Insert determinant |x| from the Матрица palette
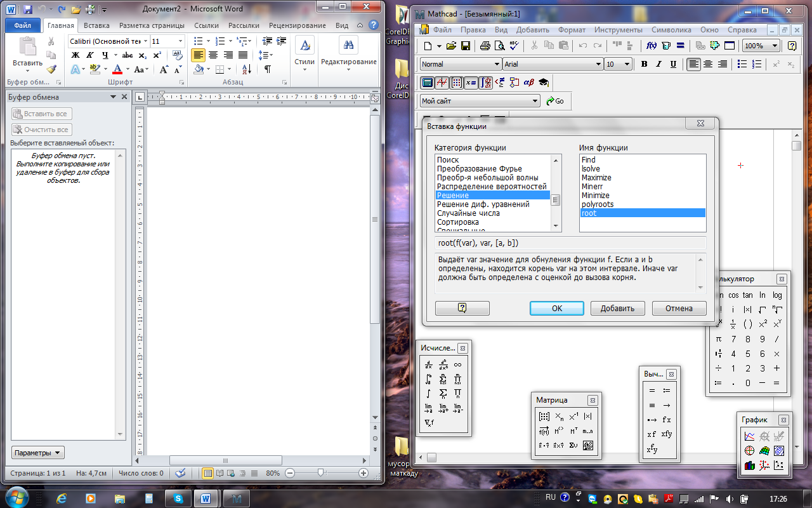The image size is (812, 508). coord(588,417)
